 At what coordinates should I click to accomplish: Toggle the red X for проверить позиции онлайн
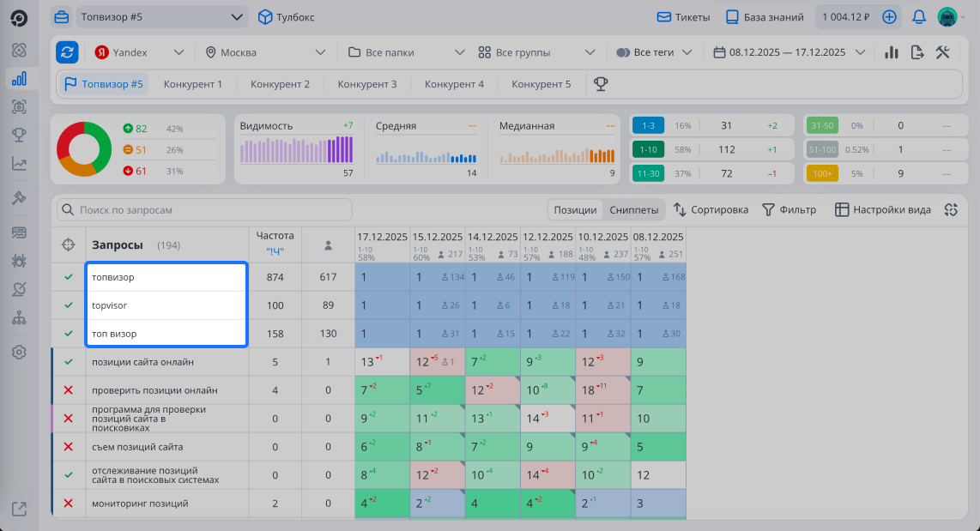(69, 390)
